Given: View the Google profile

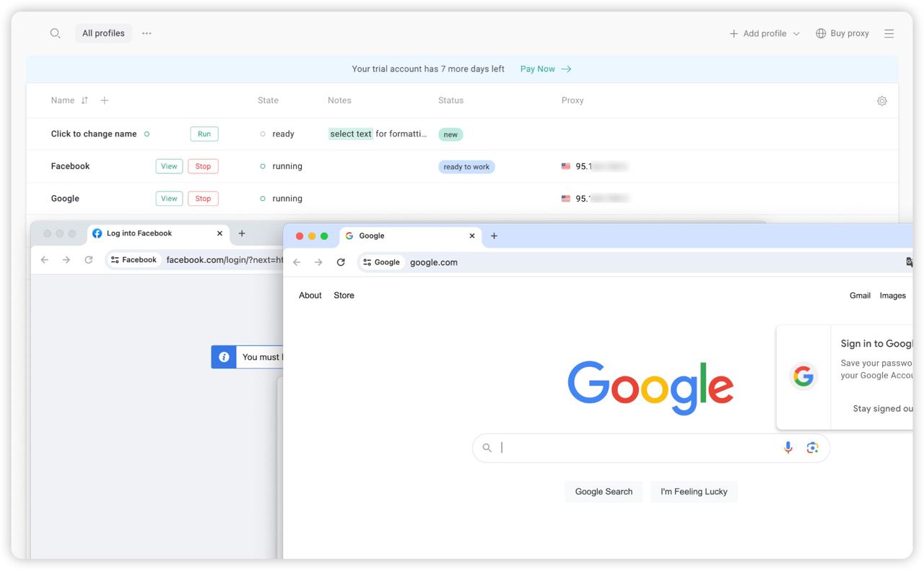Looking at the screenshot, I should 169,199.
